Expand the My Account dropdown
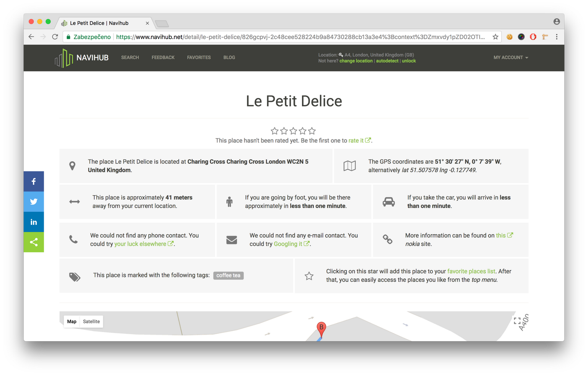 510,58
